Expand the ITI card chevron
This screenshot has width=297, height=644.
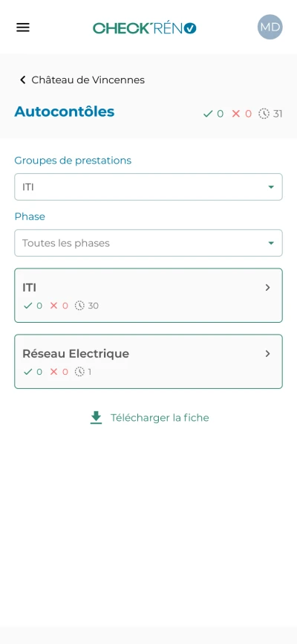point(268,288)
